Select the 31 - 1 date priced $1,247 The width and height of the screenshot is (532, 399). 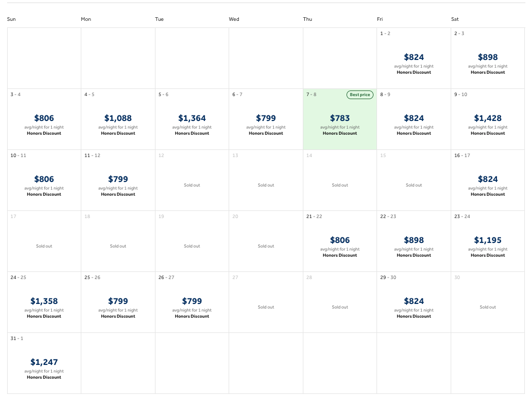coord(44,363)
